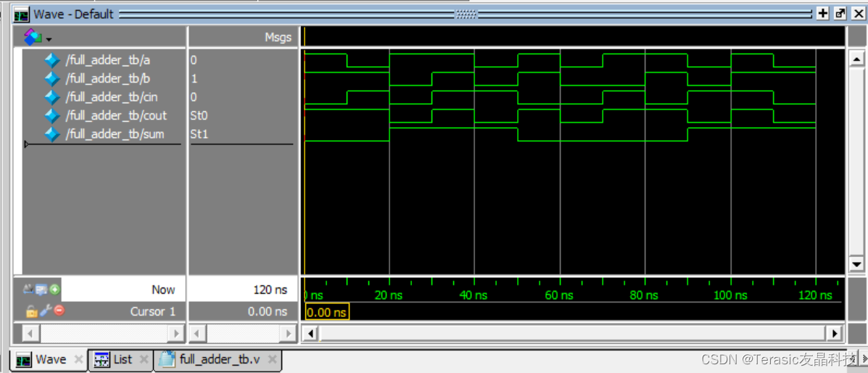The image size is (868, 373).
Task: Select signal /full_adder_tb/a
Action: [107, 60]
